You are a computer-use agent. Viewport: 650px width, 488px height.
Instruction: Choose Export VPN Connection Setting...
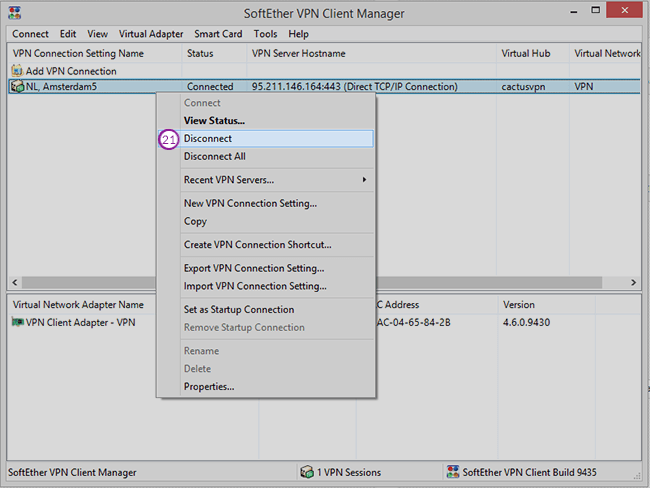point(265,268)
